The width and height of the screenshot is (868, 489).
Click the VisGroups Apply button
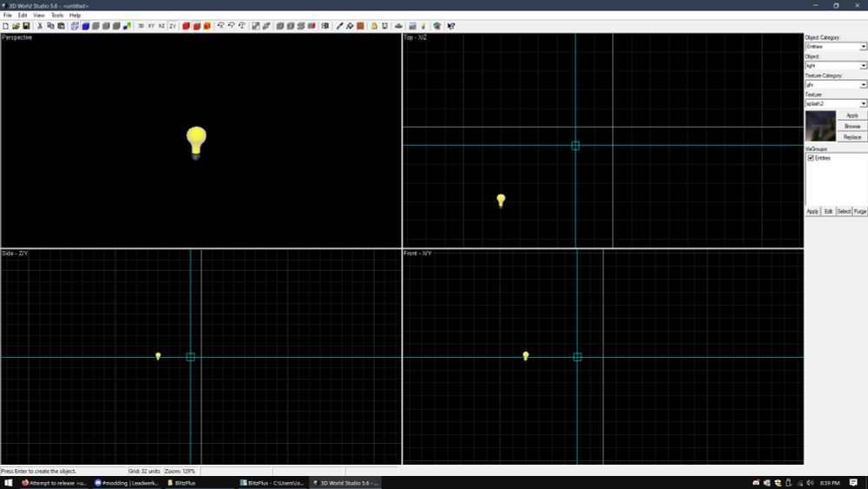click(812, 212)
